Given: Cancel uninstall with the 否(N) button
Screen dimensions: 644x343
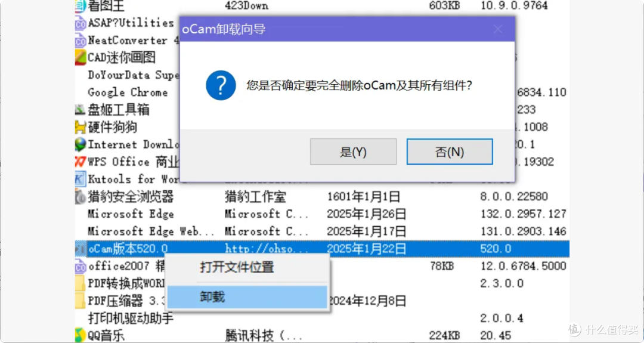Looking at the screenshot, I should [450, 152].
